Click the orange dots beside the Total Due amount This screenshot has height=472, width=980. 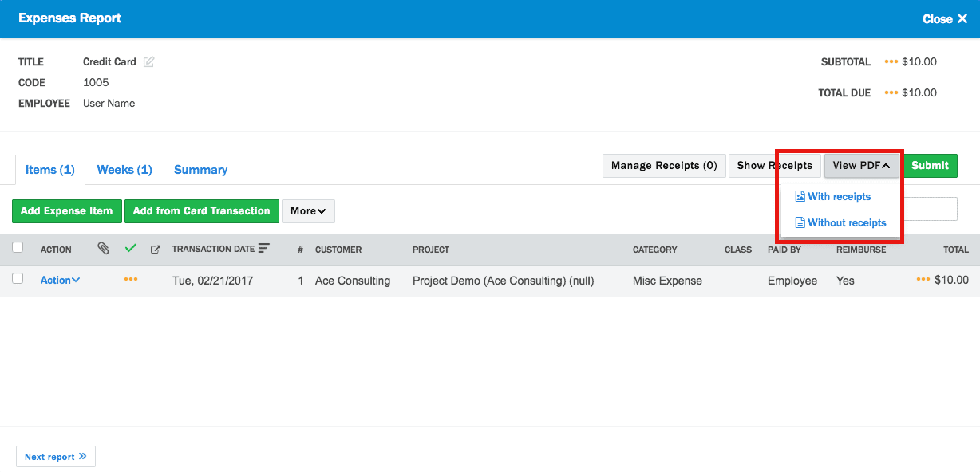[891, 93]
